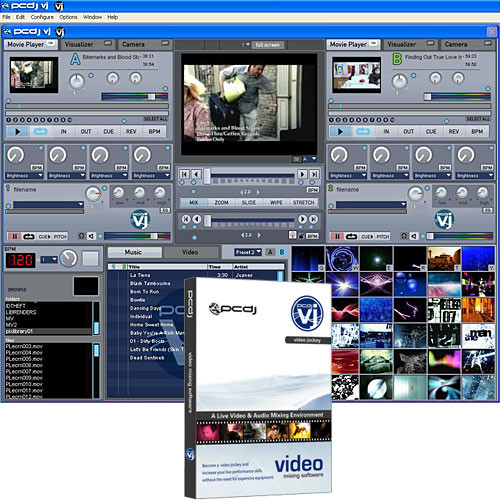Open first Brightness effect dropdown on deck A
The height and width of the screenshot is (500, 500).
[25, 176]
